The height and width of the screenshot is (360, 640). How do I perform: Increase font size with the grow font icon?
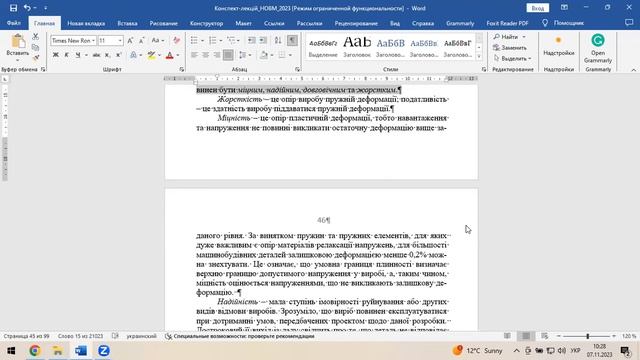130,40
